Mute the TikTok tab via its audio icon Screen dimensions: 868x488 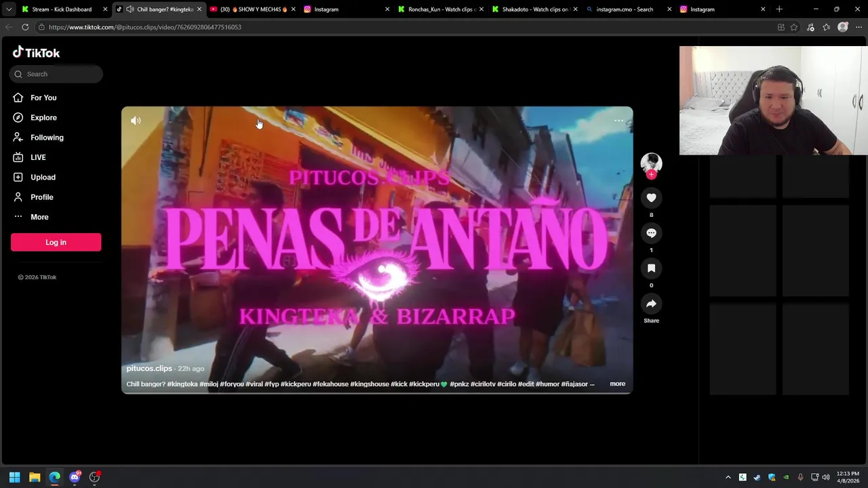(x=130, y=9)
